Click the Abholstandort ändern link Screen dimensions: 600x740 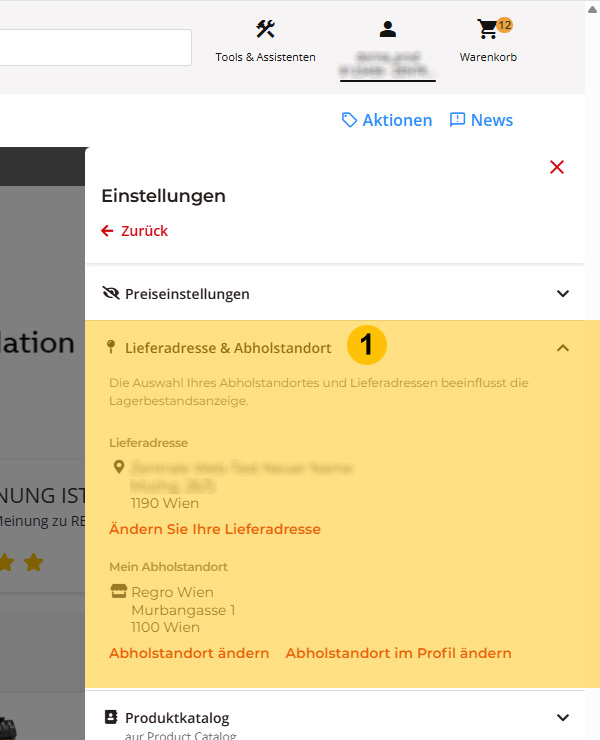pyautogui.click(x=189, y=653)
